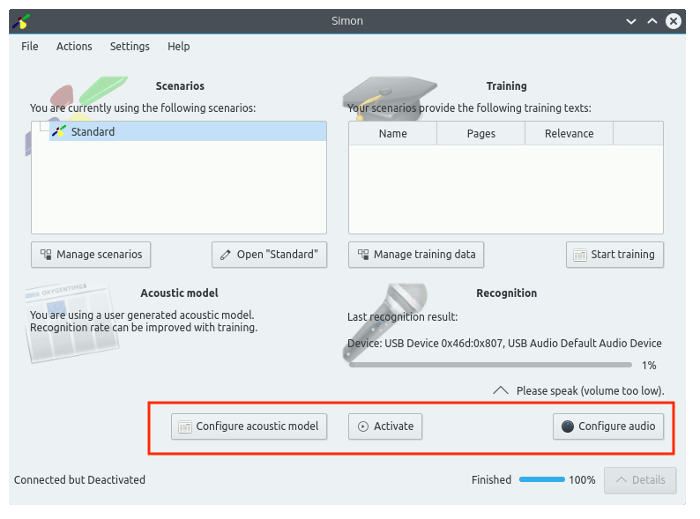Open the Settings menu
700x519 pixels.
click(x=130, y=46)
